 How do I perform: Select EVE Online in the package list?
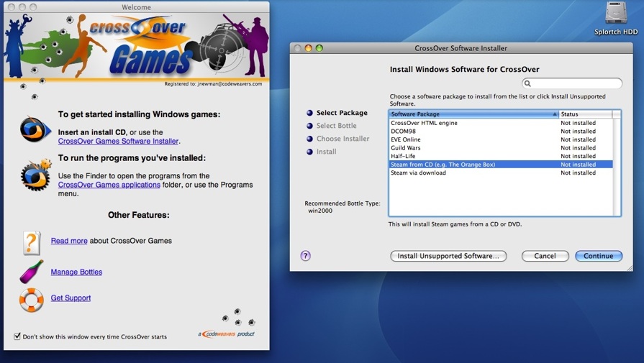pyautogui.click(x=501, y=139)
